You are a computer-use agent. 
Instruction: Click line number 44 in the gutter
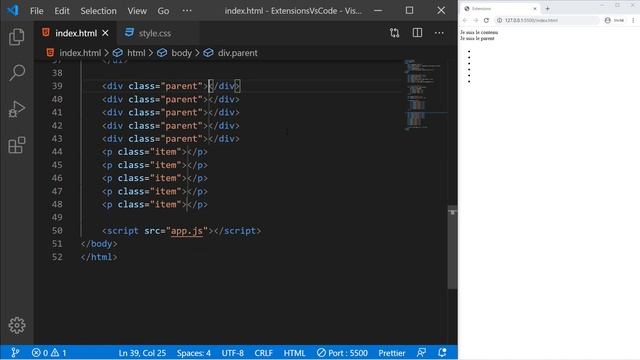(x=57, y=152)
